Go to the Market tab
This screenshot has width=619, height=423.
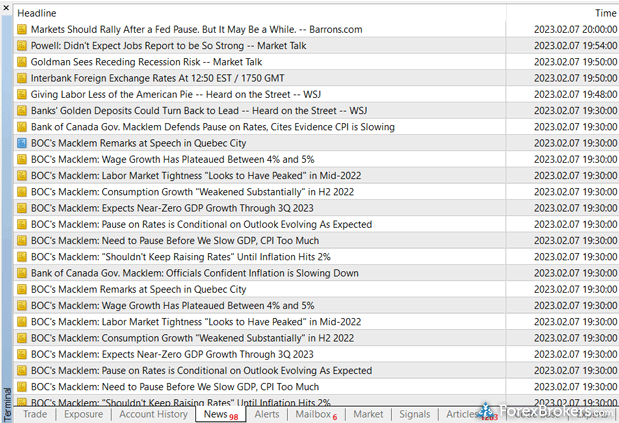[368, 414]
